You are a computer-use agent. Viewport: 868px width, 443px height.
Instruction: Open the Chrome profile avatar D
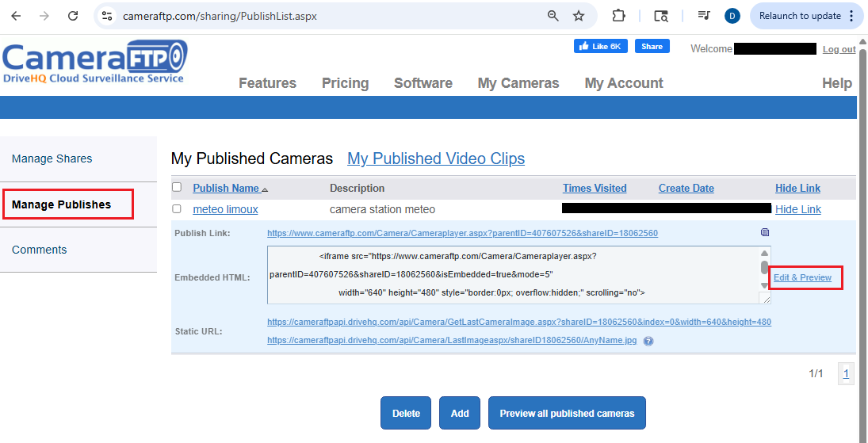tap(732, 16)
